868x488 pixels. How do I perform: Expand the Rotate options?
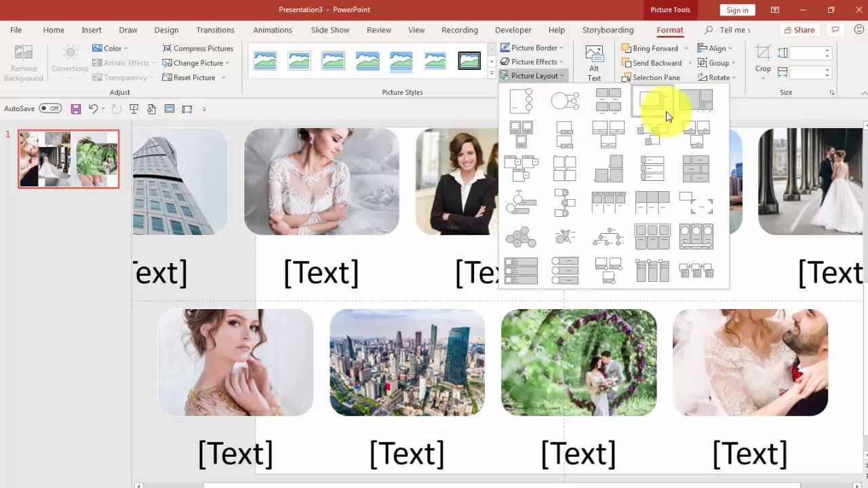pyautogui.click(x=716, y=77)
